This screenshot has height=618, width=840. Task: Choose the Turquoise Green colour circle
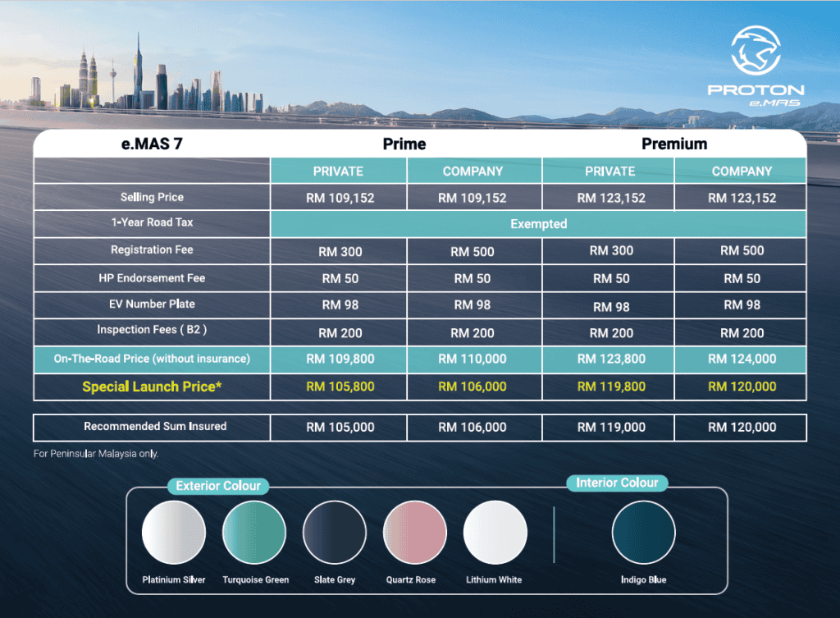(x=254, y=533)
